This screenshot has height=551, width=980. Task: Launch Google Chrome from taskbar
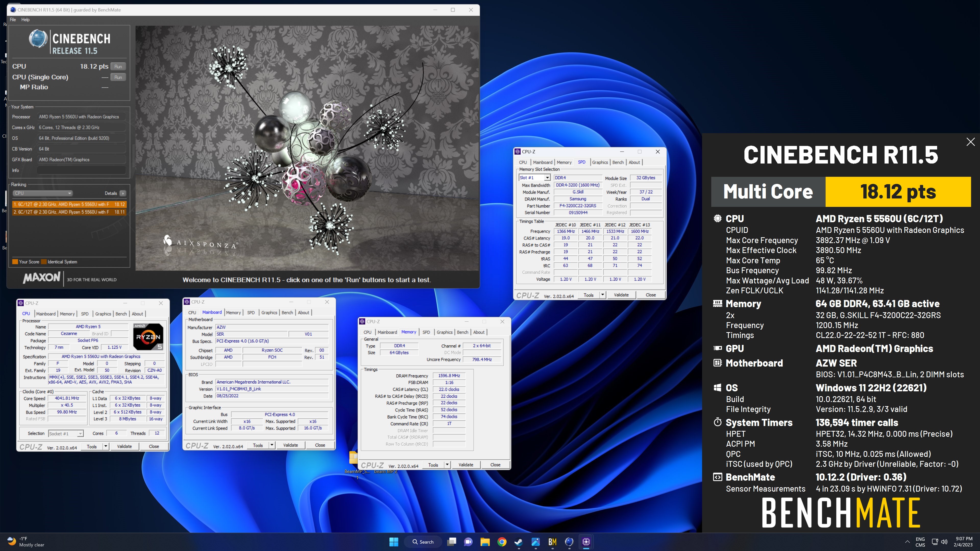(502, 542)
